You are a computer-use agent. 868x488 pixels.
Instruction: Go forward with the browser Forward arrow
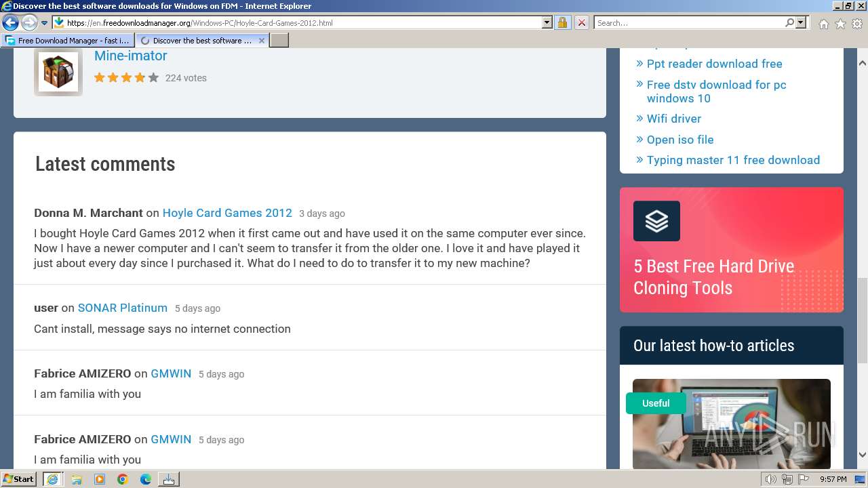pyautogui.click(x=28, y=23)
